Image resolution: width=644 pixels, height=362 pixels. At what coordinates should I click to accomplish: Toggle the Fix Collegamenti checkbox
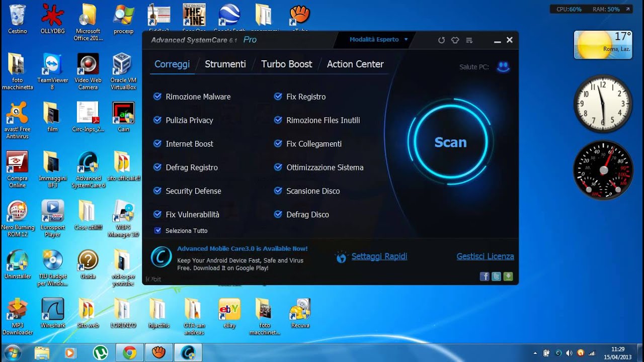pyautogui.click(x=278, y=144)
